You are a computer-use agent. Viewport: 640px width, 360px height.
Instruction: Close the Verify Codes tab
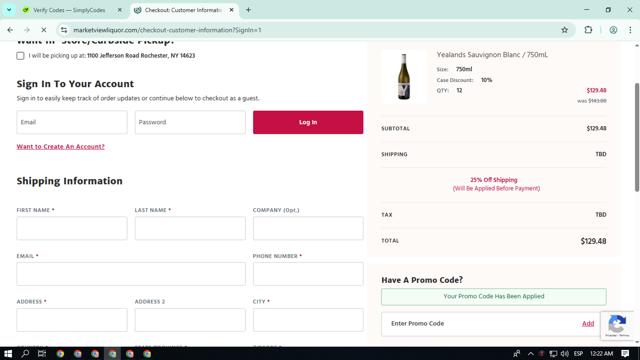(120, 10)
